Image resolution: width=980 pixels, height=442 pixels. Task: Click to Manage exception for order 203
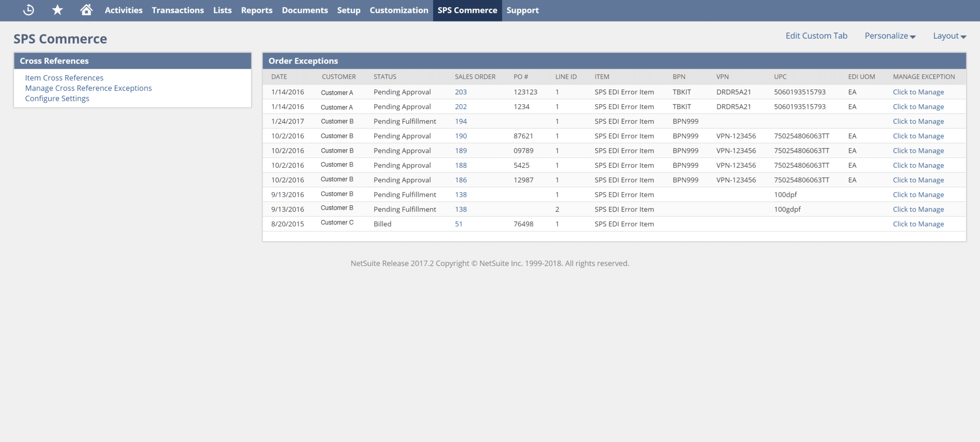click(918, 92)
